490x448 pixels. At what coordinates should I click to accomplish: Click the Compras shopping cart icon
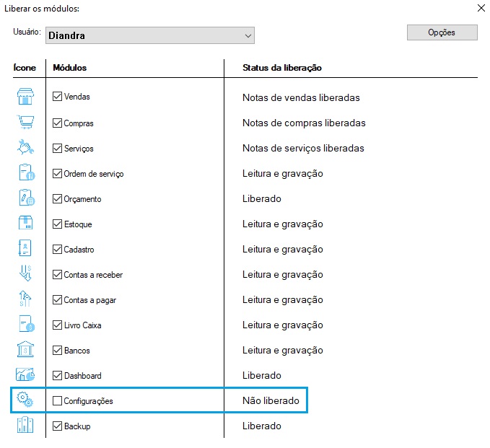[x=25, y=123]
